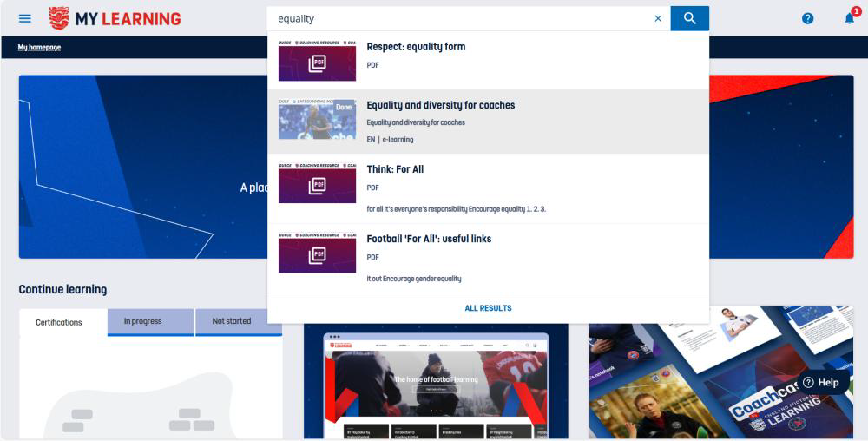This screenshot has height=441, width=868.
Task: Click the Done badge on equality course thumbnail
Action: pyautogui.click(x=344, y=107)
